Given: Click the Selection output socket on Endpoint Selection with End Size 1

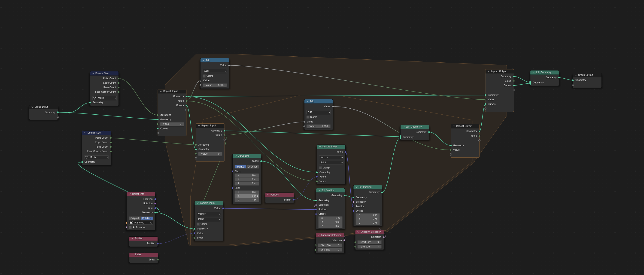Looking at the screenshot, I should (384, 237).
